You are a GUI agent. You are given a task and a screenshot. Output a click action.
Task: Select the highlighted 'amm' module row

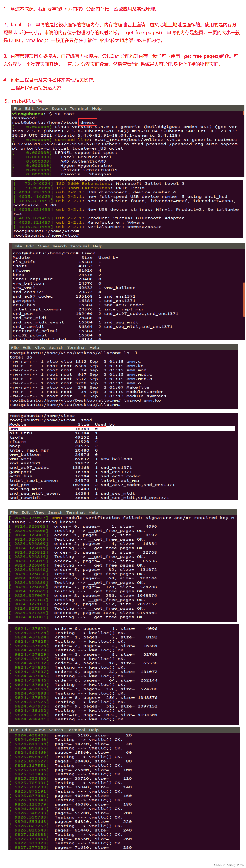(x=122, y=429)
